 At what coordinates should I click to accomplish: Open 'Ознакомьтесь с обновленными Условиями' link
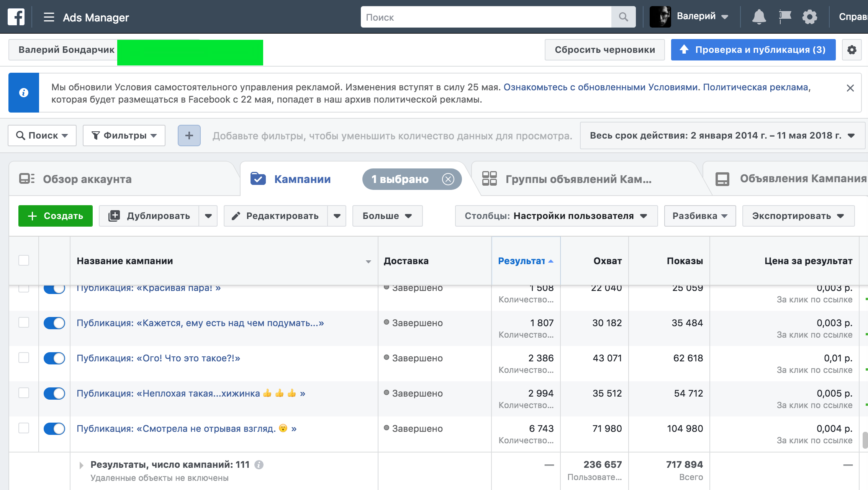[600, 87]
